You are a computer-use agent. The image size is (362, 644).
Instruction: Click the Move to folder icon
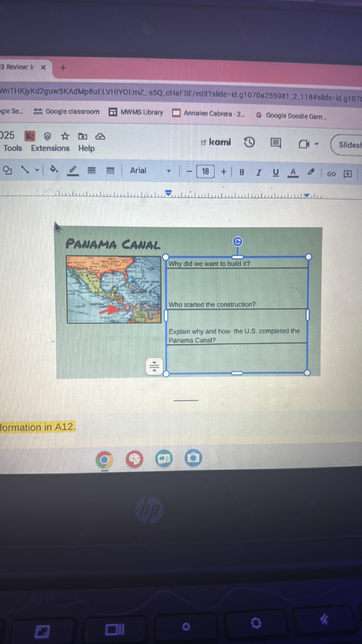83,136
